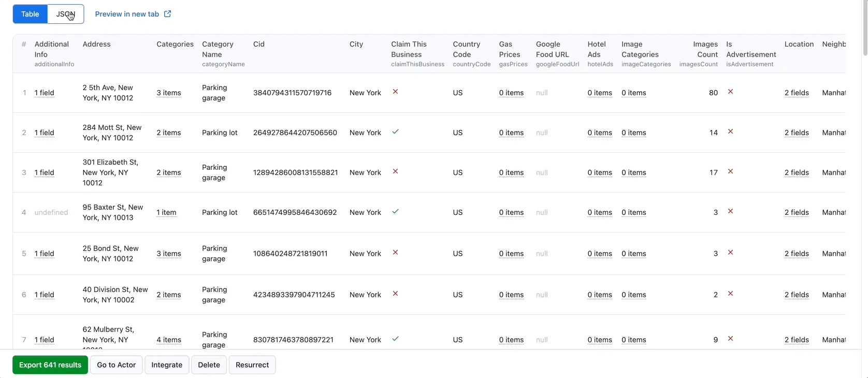The width and height of the screenshot is (868, 378).
Task: Click Claim This Business red cross in 40 Division St row
Action: (395, 294)
